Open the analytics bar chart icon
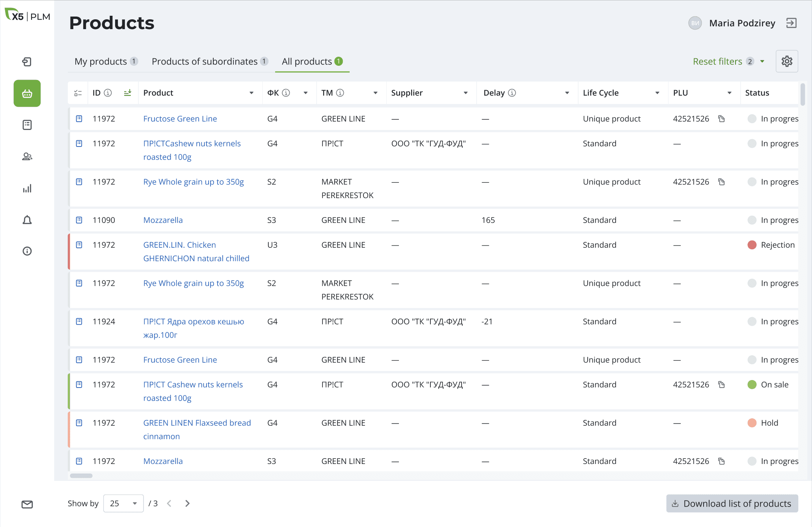 pyautogui.click(x=27, y=188)
